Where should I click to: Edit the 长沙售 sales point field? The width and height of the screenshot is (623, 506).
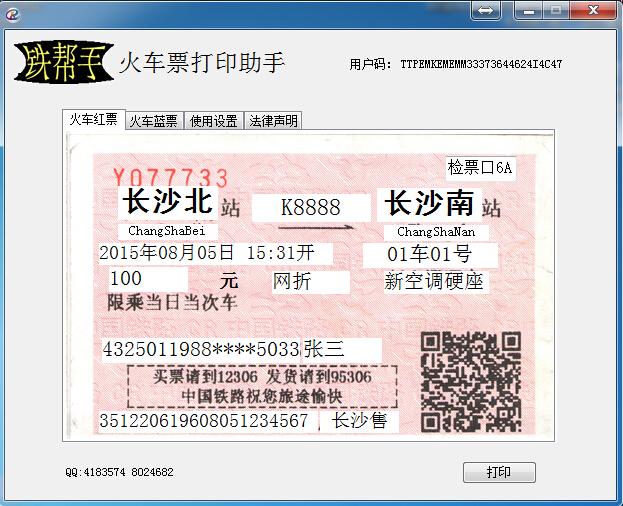coord(359,421)
